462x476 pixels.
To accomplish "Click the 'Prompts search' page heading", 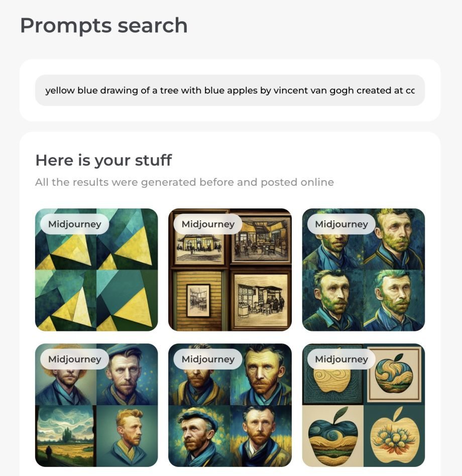I will (104, 25).
